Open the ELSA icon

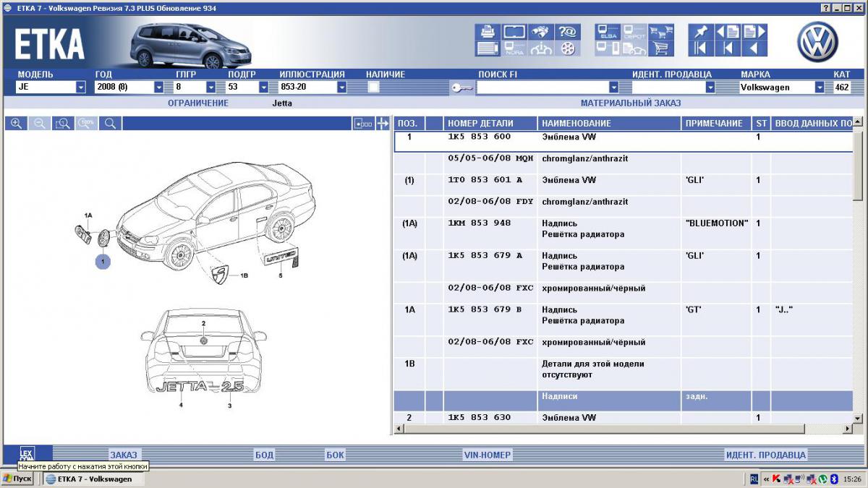[608, 32]
